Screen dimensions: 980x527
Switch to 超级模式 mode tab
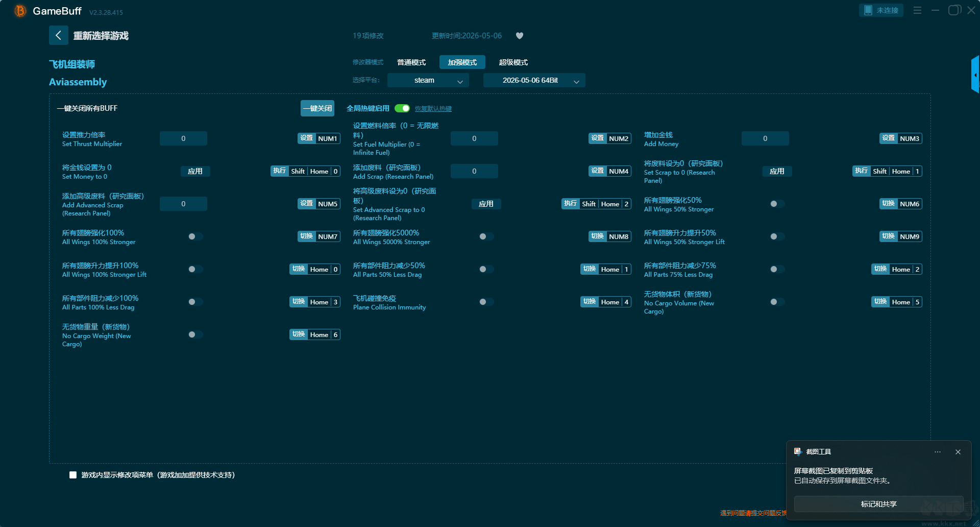coord(513,62)
